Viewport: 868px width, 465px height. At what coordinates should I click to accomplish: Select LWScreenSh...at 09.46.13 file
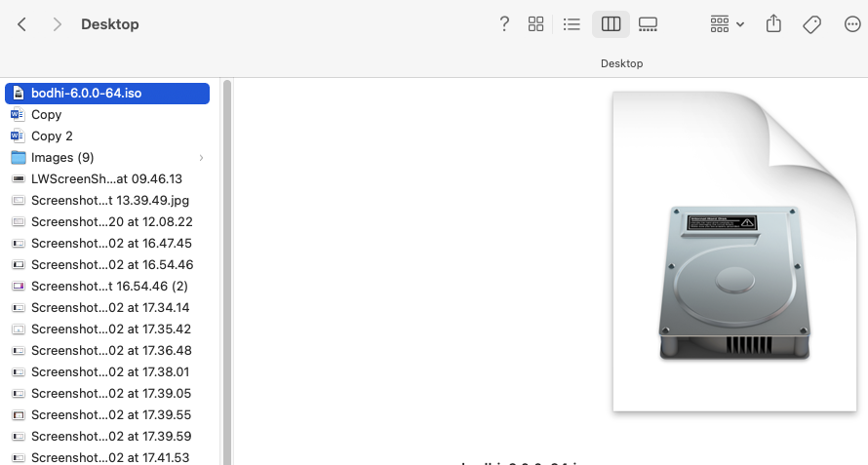(x=107, y=178)
